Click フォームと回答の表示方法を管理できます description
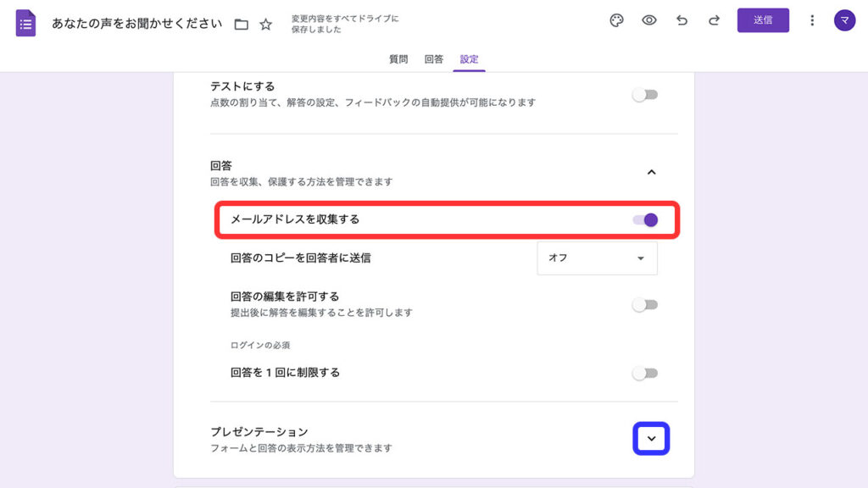This screenshot has width=868, height=488. [301, 448]
